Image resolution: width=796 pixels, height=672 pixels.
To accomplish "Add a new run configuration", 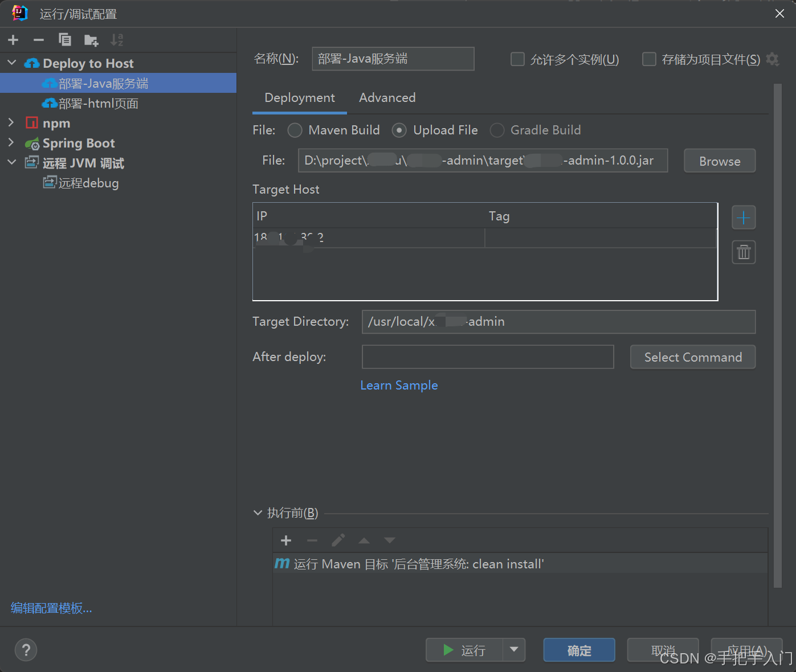I will point(13,40).
